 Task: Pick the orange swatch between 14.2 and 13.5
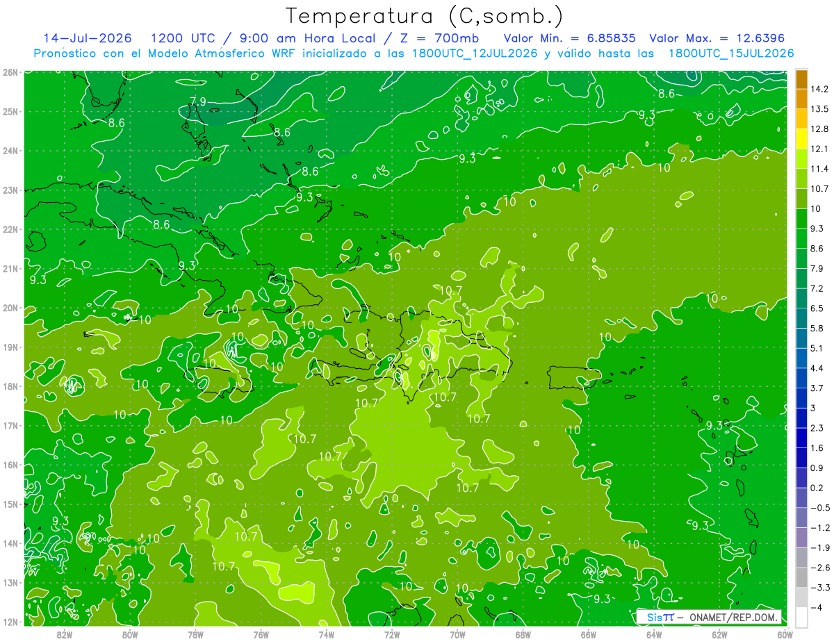[801, 99]
